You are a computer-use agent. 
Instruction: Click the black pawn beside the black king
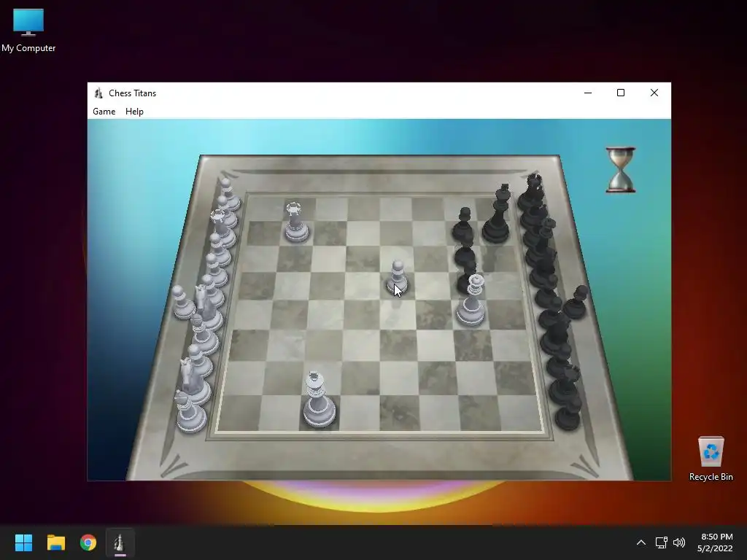[x=463, y=224]
